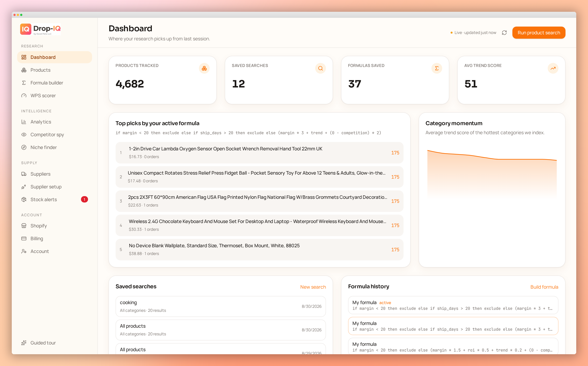Click the Products Tracked card icon
Image resolution: width=588 pixels, height=366 pixels.
pos(204,68)
